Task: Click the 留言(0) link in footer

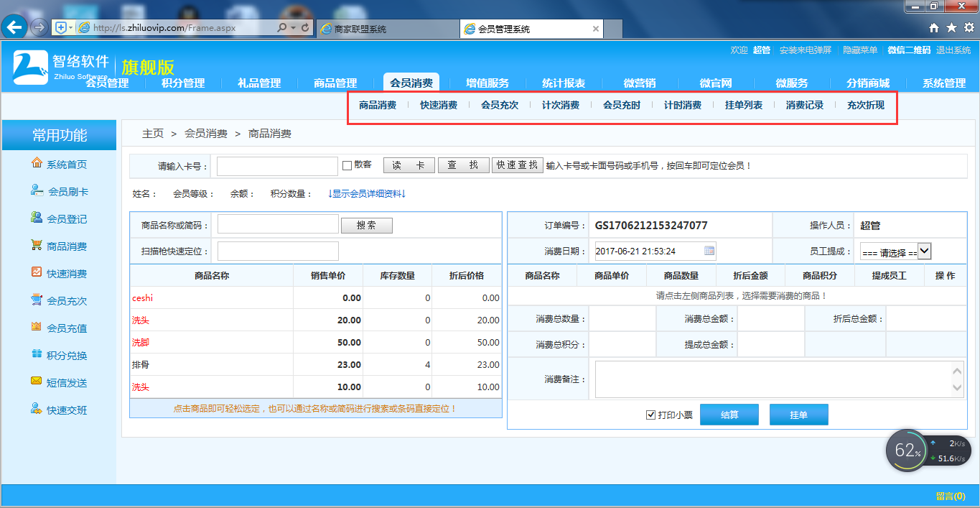Action: click(951, 496)
